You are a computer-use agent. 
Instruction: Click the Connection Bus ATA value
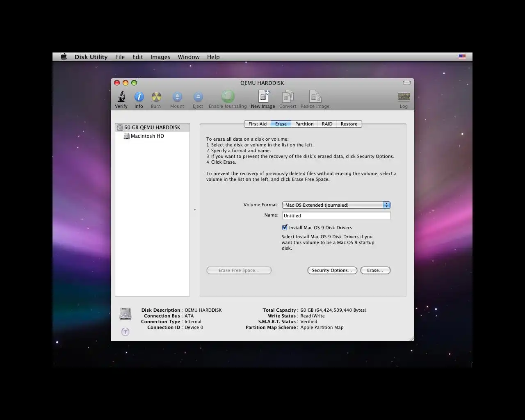click(189, 316)
